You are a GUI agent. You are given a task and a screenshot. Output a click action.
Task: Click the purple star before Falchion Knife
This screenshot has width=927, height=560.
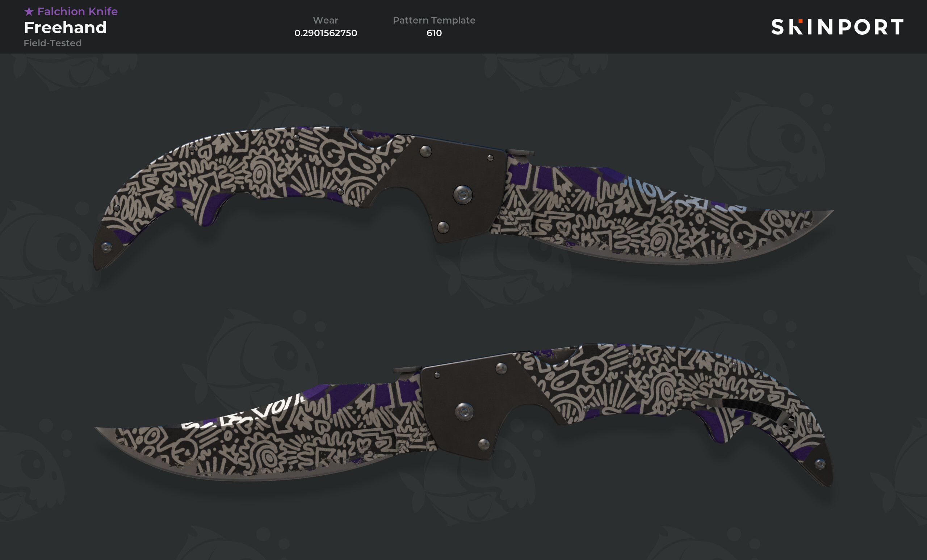[x=29, y=11]
